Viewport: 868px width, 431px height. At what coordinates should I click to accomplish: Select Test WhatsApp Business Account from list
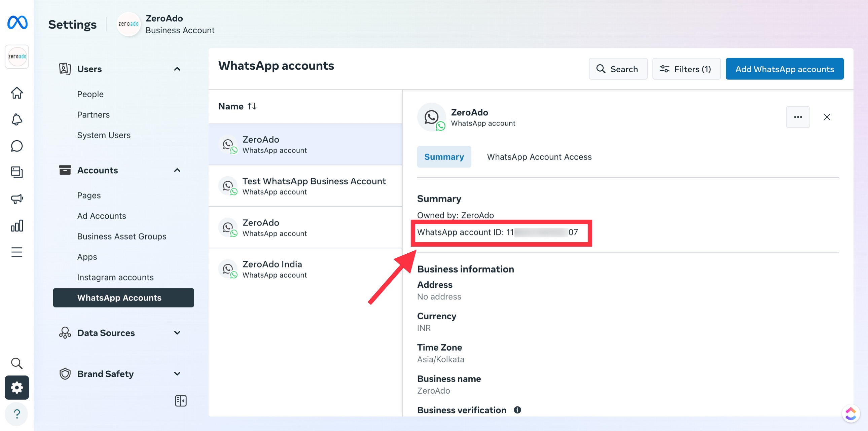coord(314,186)
